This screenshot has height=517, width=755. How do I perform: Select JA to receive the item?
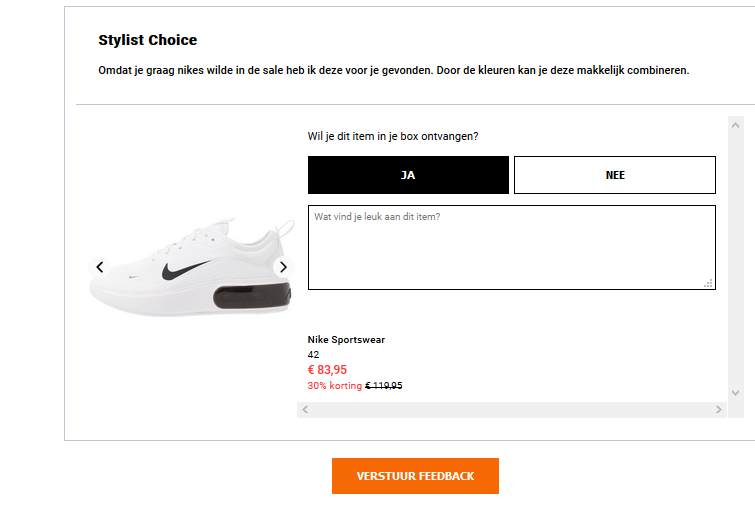click(x=408, y=175)
